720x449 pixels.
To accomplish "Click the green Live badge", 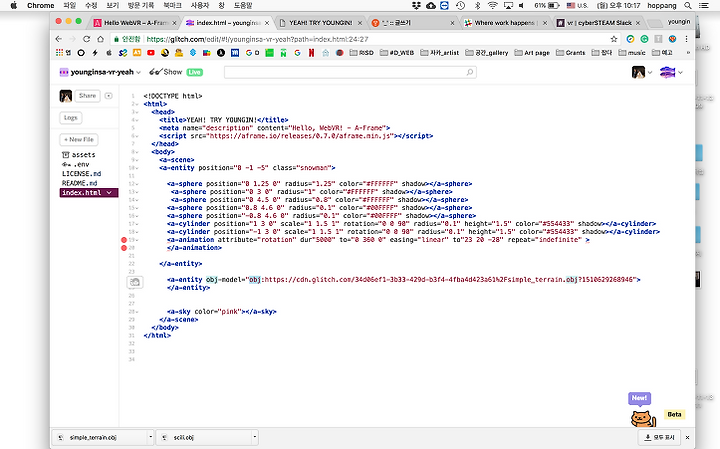I will pos(195,72).
